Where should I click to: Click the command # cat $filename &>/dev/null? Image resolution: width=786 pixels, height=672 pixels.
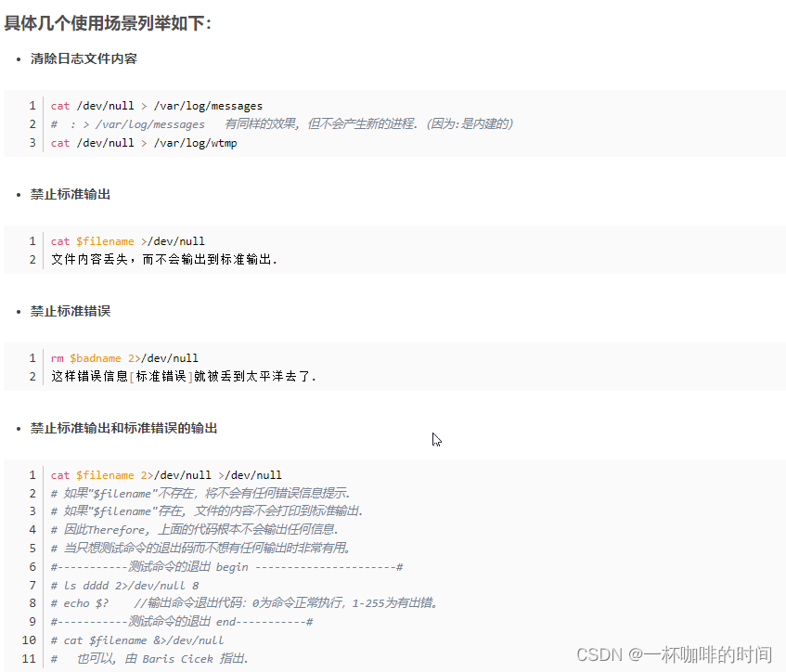137,640
